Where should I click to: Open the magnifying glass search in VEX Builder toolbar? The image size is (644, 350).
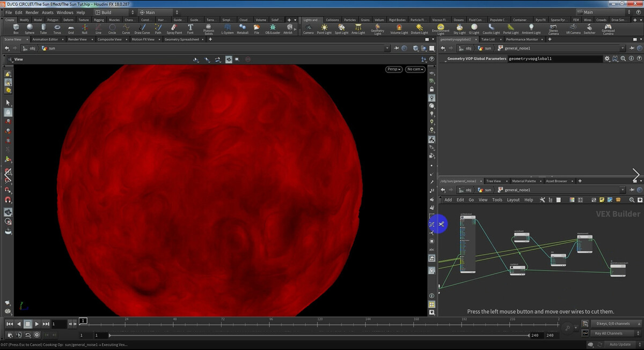click(x=632, y=199)
